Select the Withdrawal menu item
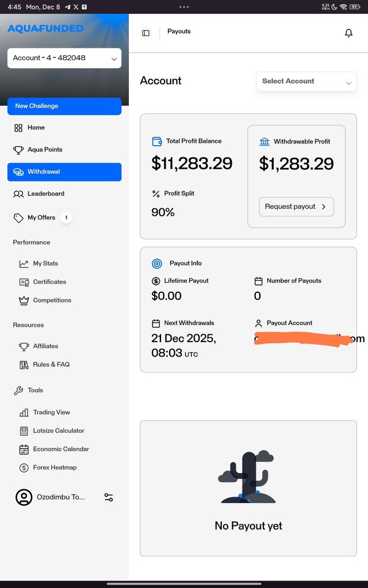Image resolution: width=368 pixels, height=588 pixels. coord(64,172)
